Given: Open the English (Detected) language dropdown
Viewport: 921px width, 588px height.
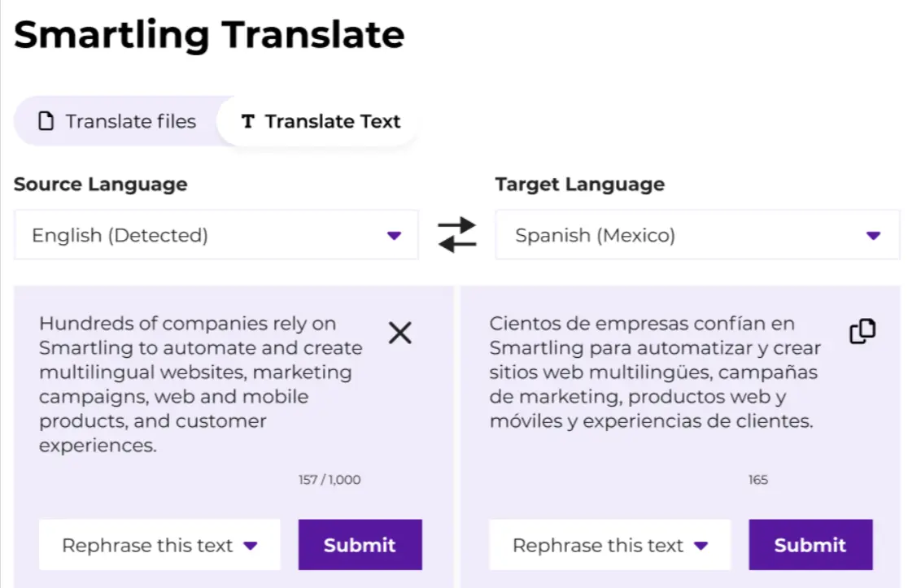Looking at the screenshot, I should tap(216, 235).
